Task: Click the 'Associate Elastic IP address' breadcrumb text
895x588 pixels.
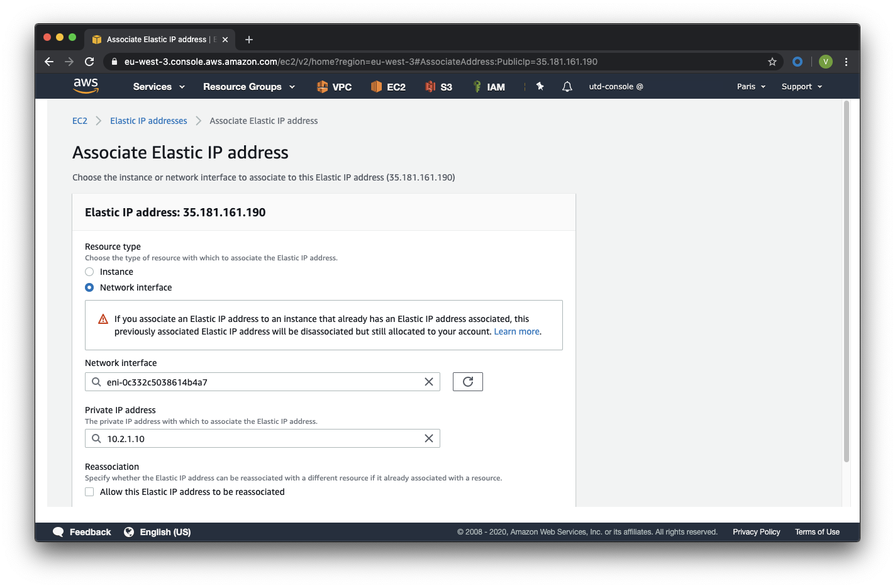Action: [x=264, y=121]
